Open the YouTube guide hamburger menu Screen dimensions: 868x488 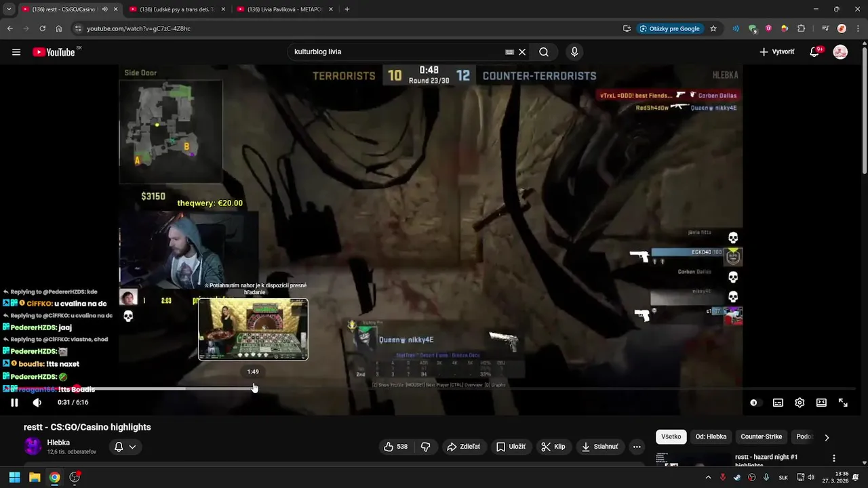click(x=16, y=52)
